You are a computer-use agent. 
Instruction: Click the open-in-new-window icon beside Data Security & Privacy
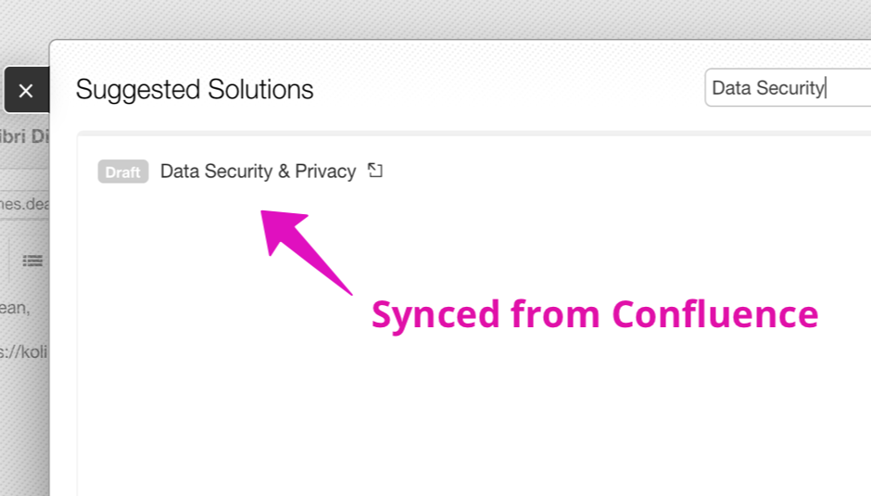[375, 171]
